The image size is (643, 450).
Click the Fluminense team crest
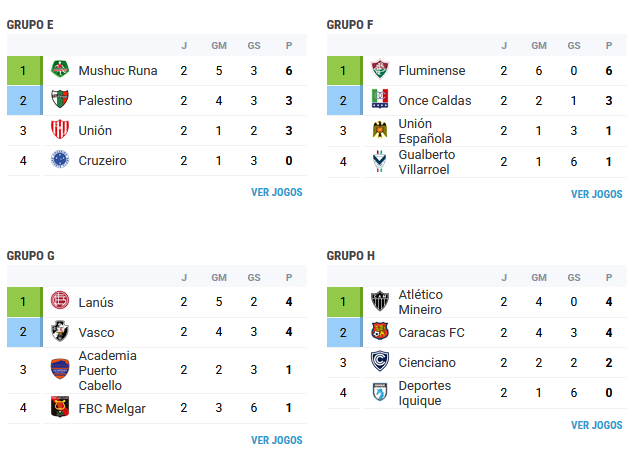coord(380,69)
